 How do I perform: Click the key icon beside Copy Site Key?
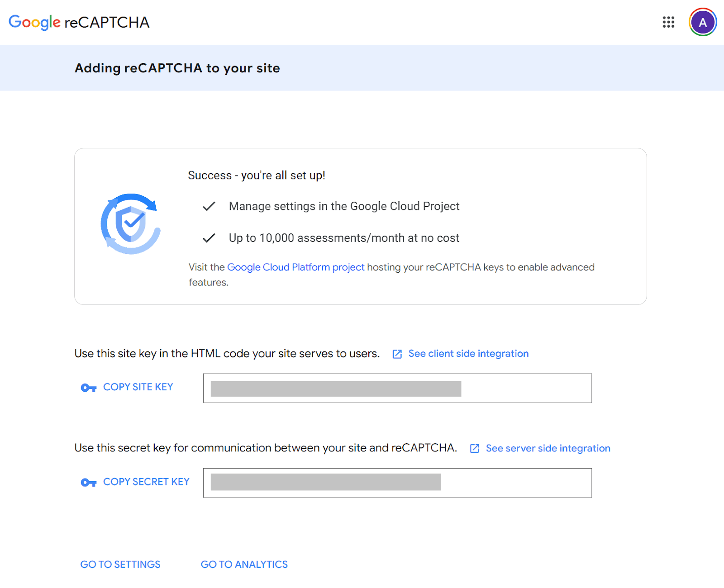(x=88, y=388)
